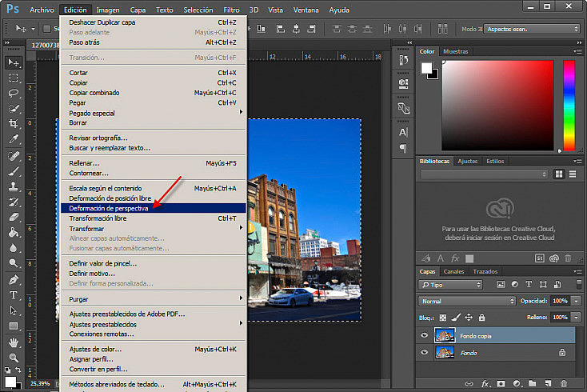This screenshot has width=587, height=392.
Task: Select the Crop tool
Action: click(14, 123)
